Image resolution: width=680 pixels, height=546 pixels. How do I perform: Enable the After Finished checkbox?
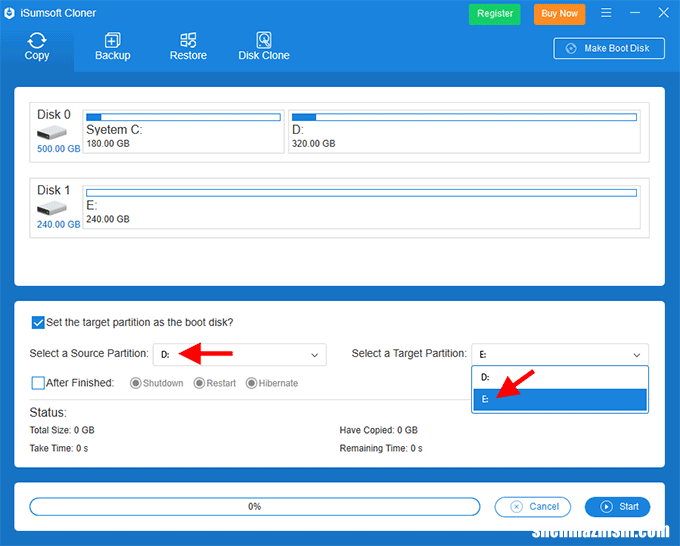tap(38, 383)
